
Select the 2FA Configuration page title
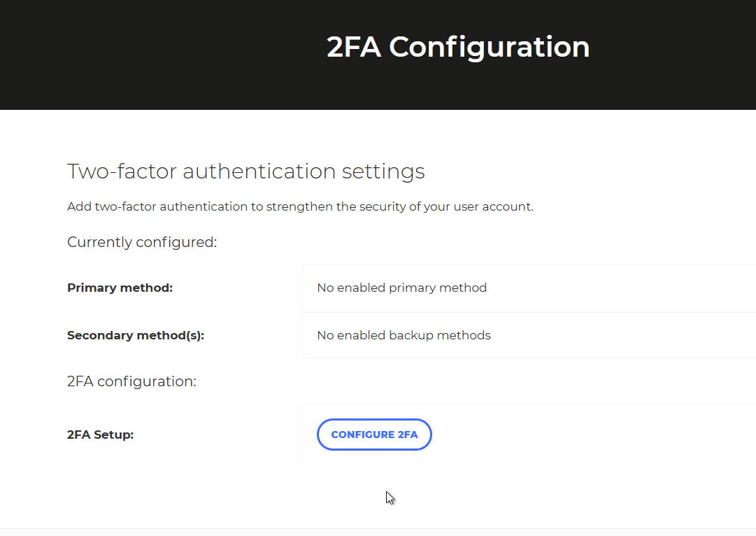click(x=458, y=46)
